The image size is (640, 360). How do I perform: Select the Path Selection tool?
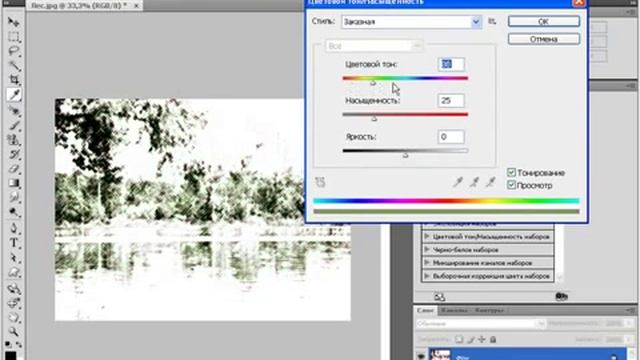pyautogui.click(x=13, y=258)
